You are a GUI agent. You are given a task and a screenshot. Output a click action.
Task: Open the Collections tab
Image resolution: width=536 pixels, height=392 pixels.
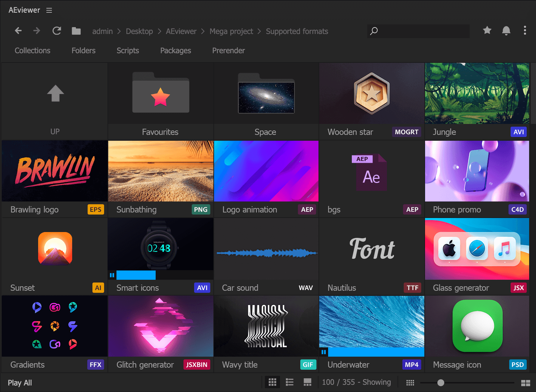click(32, 50)
